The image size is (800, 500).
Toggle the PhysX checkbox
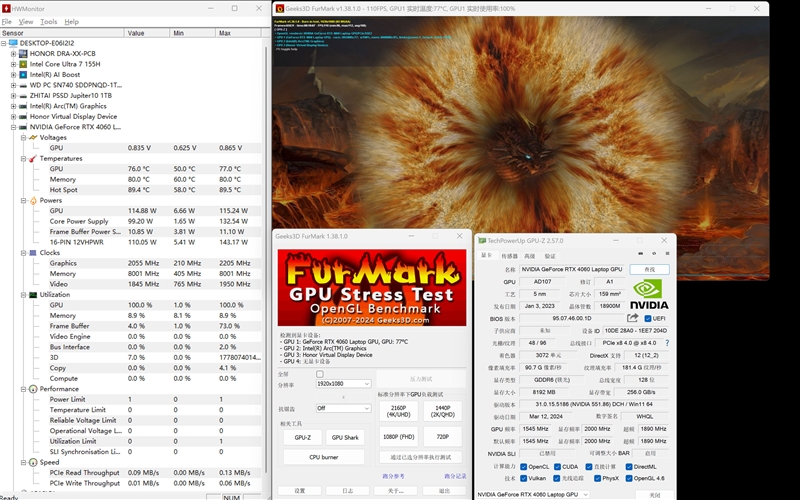click(597, 479)
